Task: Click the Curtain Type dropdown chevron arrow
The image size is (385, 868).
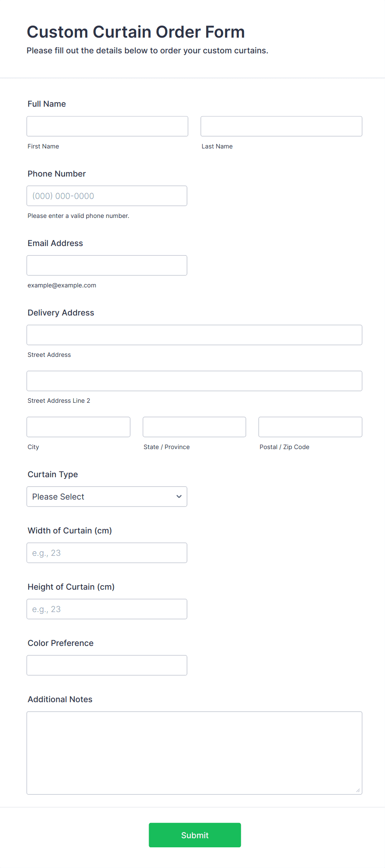Action: tap(179, 496)
